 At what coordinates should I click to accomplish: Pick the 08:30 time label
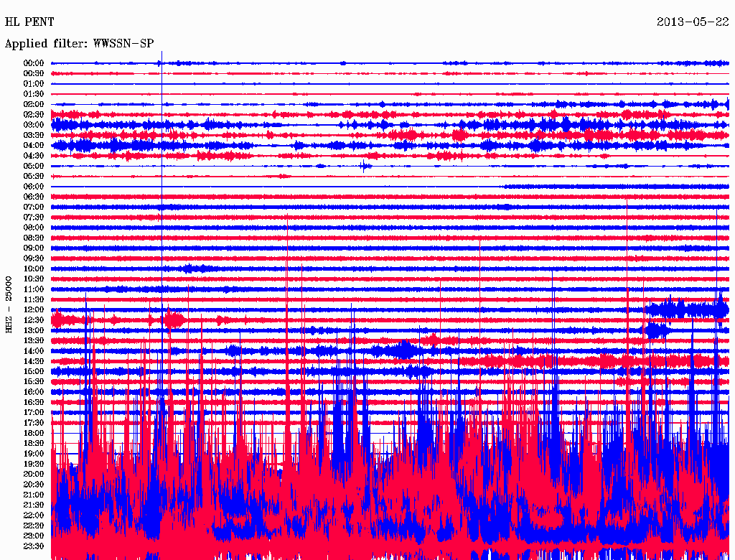click(x=34, y=238)
